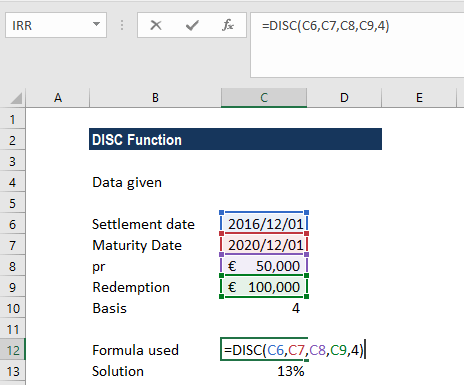Image resolution: width=464 pixels, height=385 pixels.
Task: Select the € 100,000 cell
Action: click(x=264, y=287)
